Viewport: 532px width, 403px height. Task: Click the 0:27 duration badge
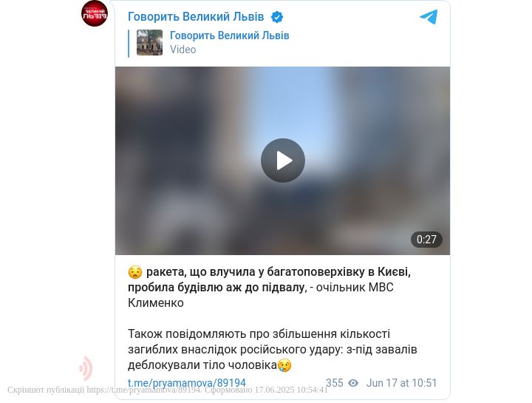(x=426, y=240)
